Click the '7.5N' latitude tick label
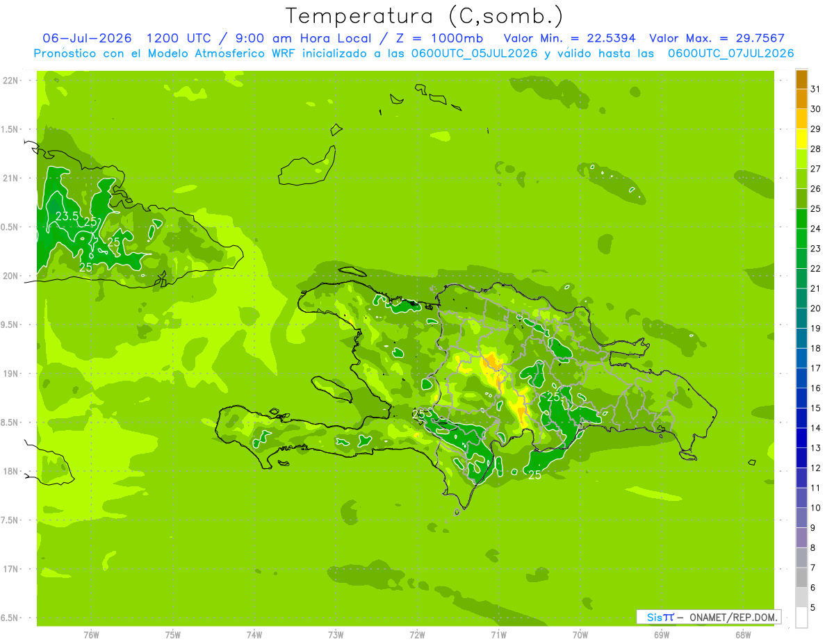The image size is (834, 644). click(x=10, y=520)
